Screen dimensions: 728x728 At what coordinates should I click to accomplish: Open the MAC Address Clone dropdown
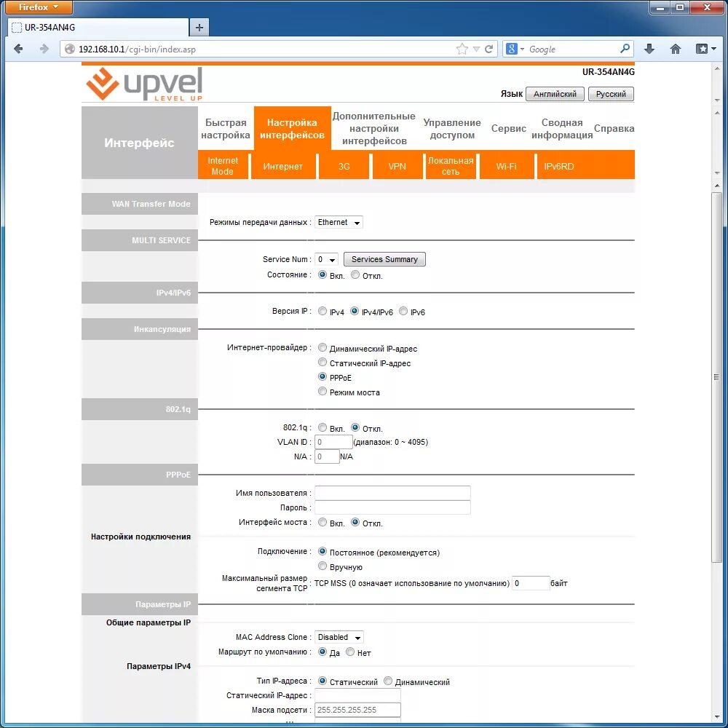(x=339, y=638)
